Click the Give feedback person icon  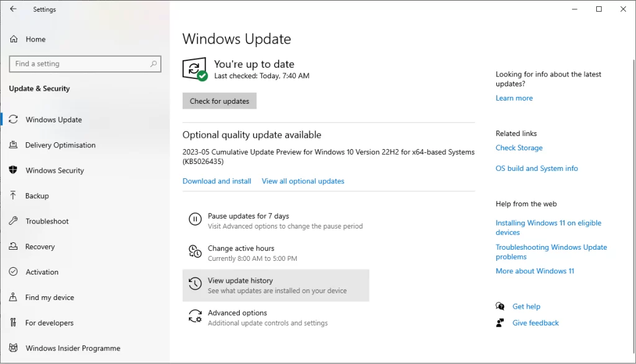click(x=500, y=322)
